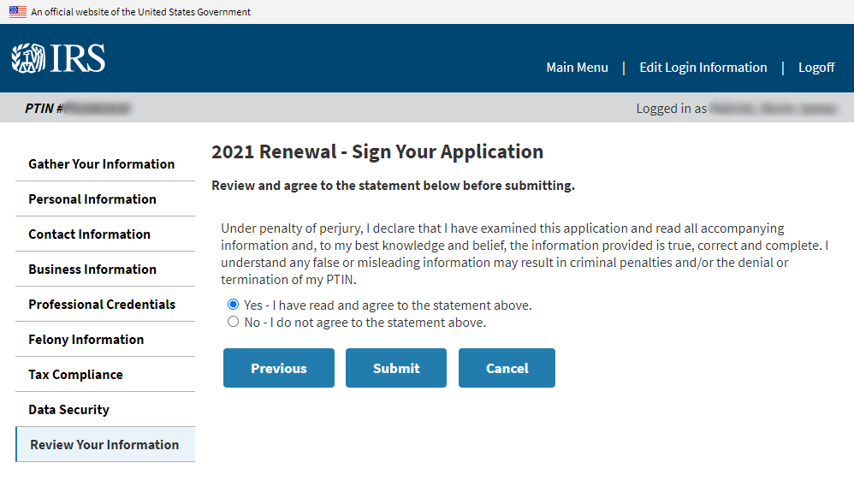Open Contact Information step
This screenshot has height=504, width=854.
point(105,234)
